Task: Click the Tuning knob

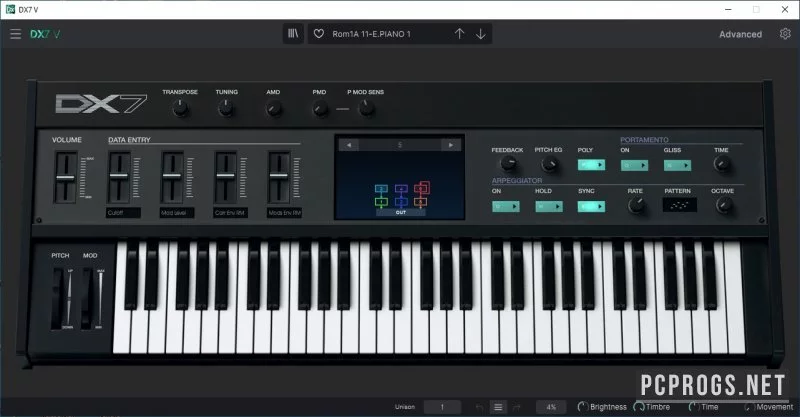Action: [x=226, y=108]
